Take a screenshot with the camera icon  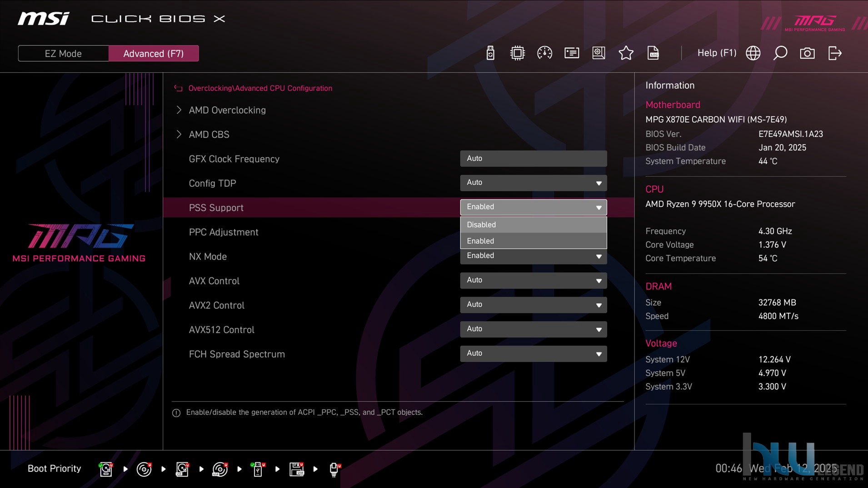pos(807,53)
